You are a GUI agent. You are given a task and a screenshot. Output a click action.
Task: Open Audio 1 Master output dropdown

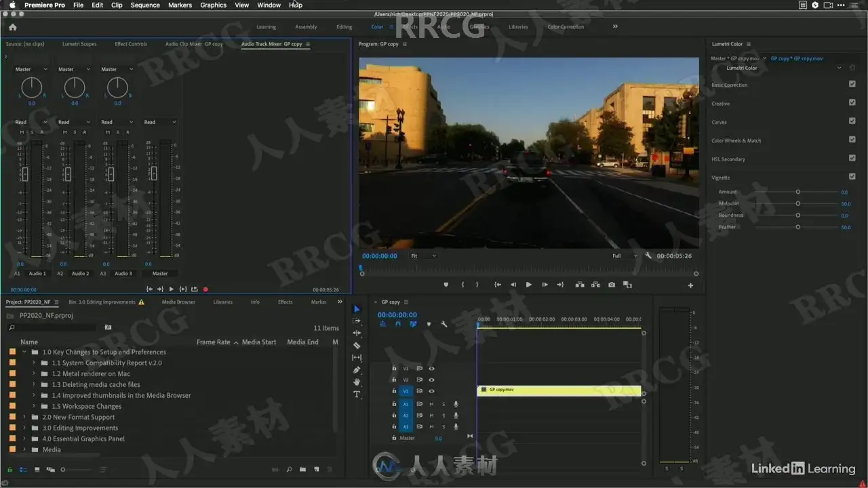click(31, 69)
